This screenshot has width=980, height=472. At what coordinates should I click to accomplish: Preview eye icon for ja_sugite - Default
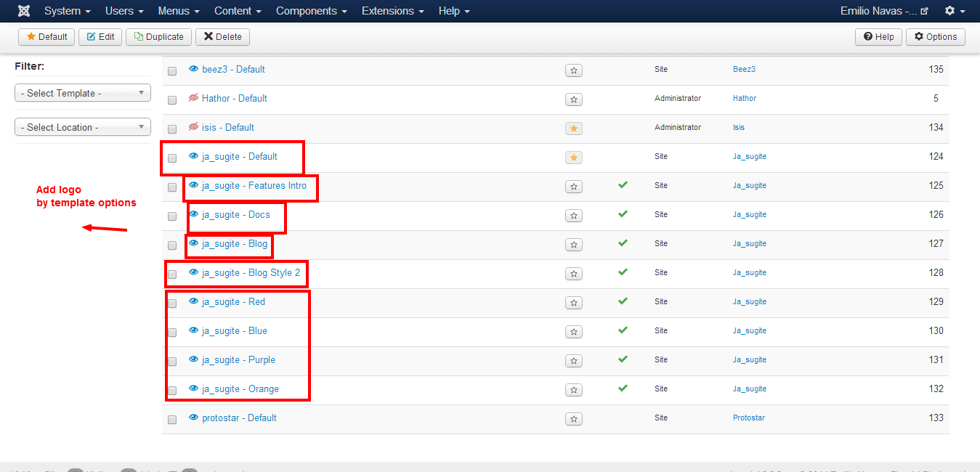tap(193, 156)
